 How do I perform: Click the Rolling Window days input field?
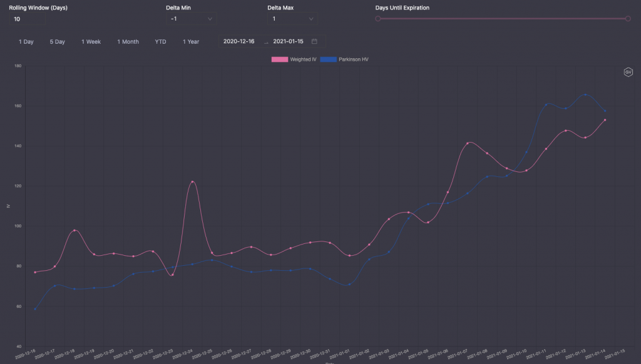tap(28, 19)
